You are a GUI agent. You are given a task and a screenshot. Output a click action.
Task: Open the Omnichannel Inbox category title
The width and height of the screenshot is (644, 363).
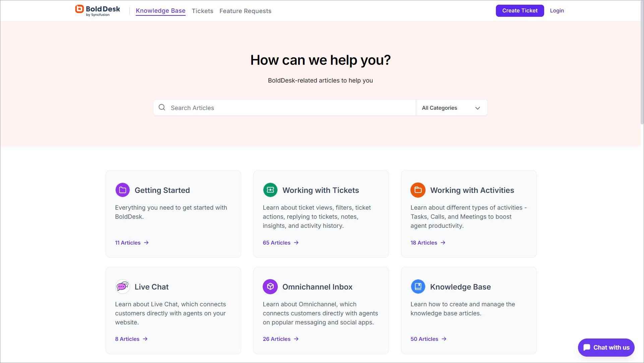click(x=317, y=287)
